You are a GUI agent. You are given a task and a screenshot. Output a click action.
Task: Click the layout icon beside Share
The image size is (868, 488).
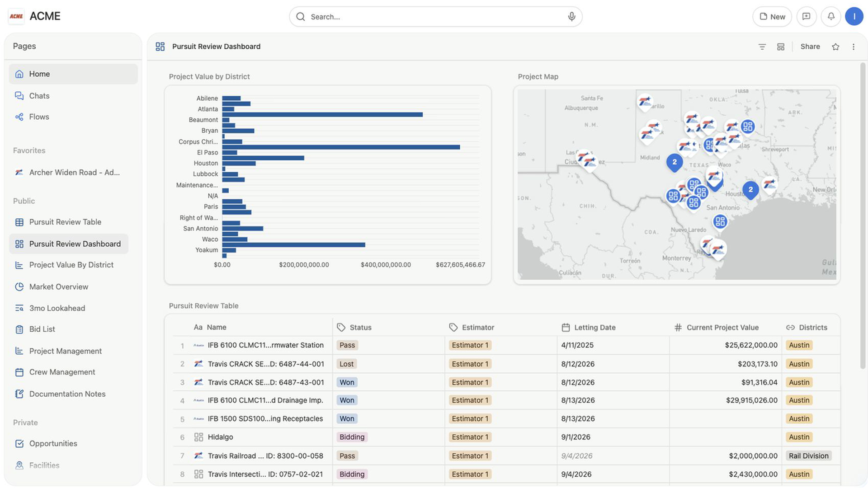coord(781,47)
